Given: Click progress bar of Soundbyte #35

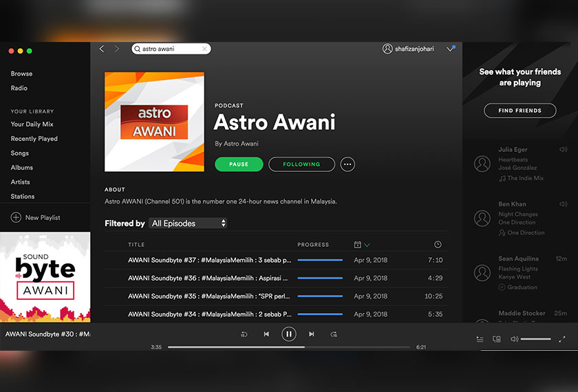Looking at the screenshot, I should [320, 296].
